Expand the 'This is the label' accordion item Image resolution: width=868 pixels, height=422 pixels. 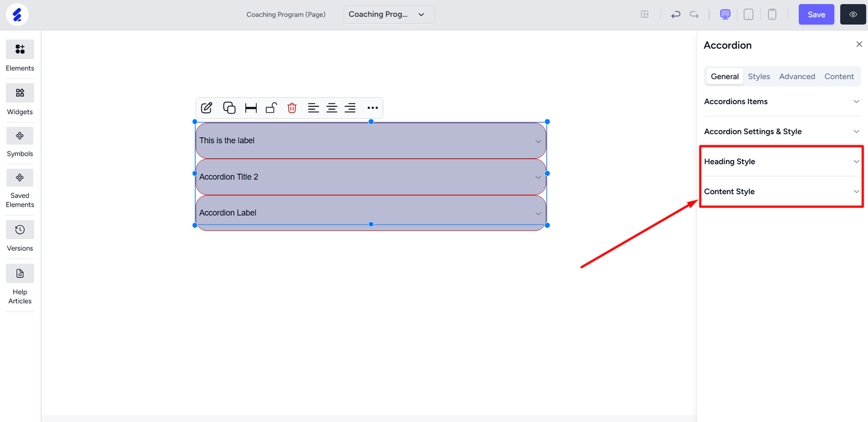371,140
